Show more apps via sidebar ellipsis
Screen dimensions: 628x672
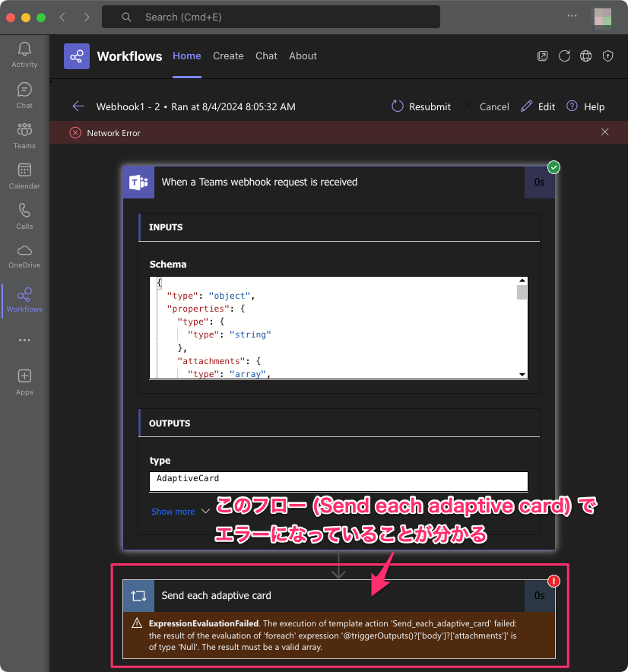[24, 341]
